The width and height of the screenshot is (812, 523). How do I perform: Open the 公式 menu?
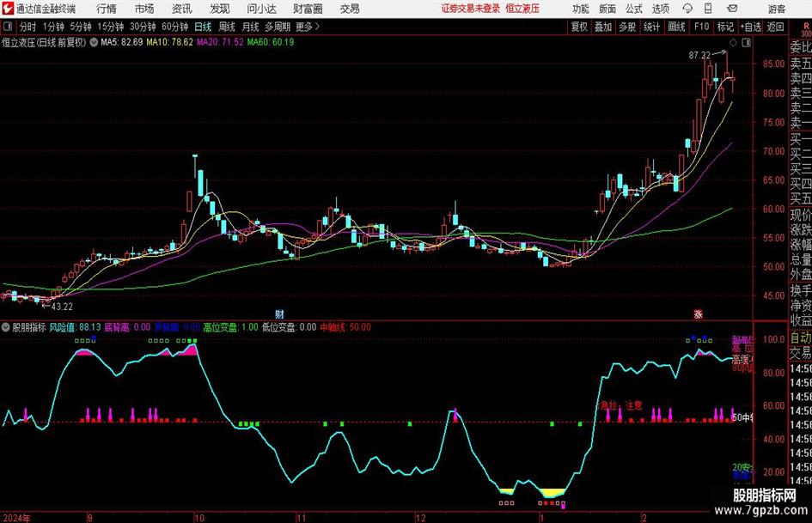pyautogui.click(x=634, y=9)
